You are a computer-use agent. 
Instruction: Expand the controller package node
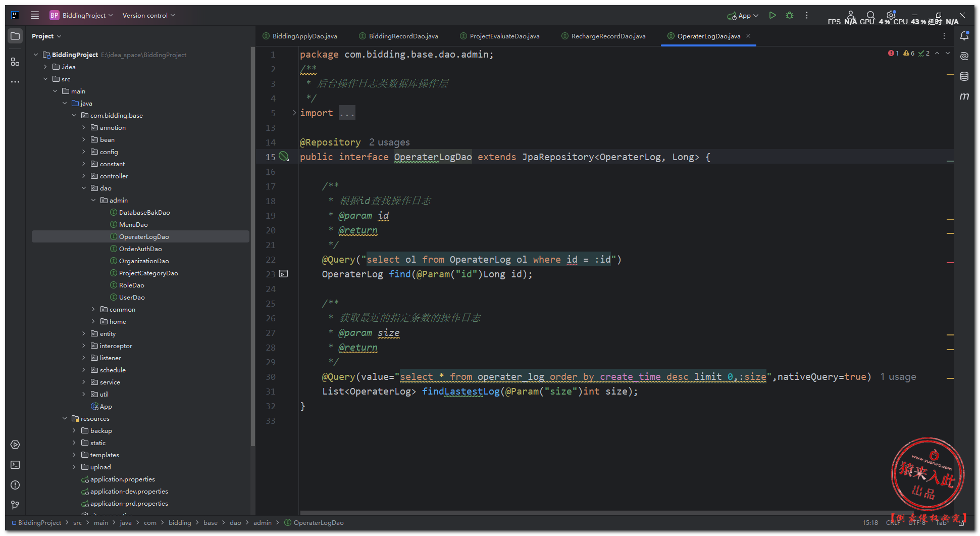tap(84, 176)
